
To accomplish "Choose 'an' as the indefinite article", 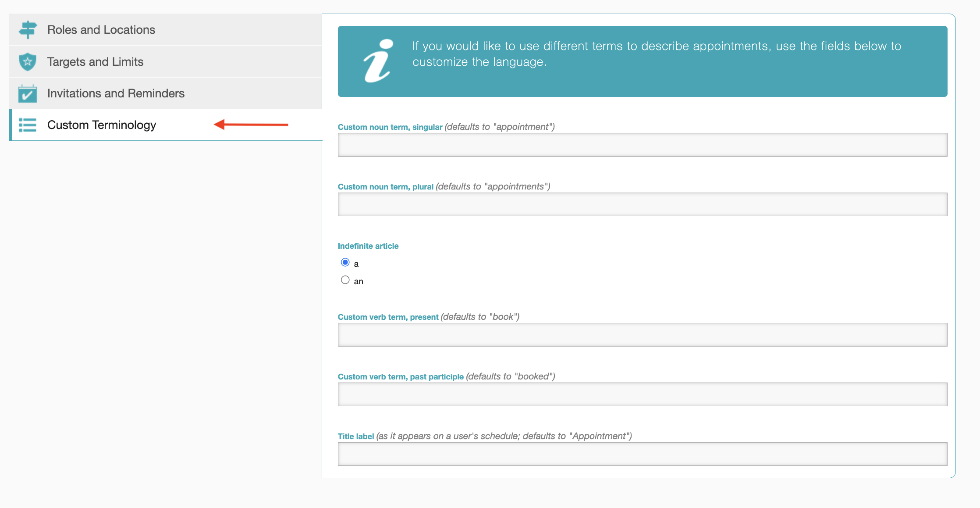I will 345,279.
